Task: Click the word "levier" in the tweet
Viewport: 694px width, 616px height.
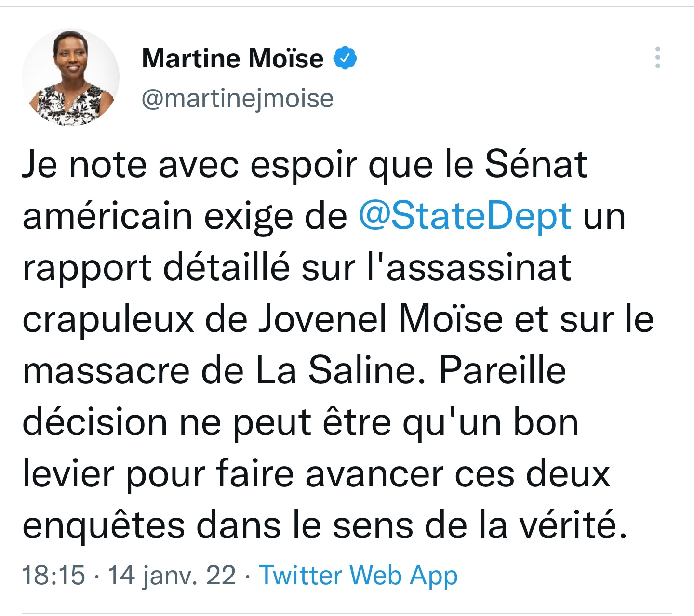Action: 68,474
